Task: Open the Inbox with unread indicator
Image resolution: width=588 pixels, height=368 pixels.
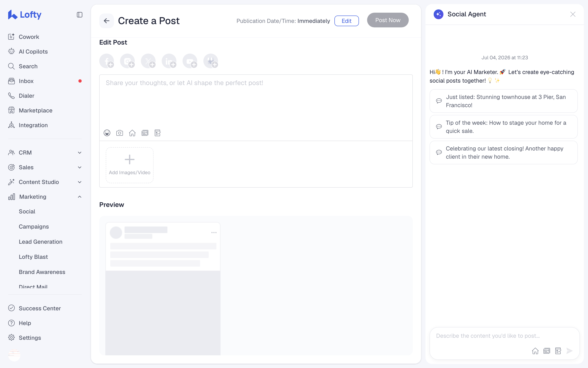Action: pyautogui.click(x=45, y=81)
